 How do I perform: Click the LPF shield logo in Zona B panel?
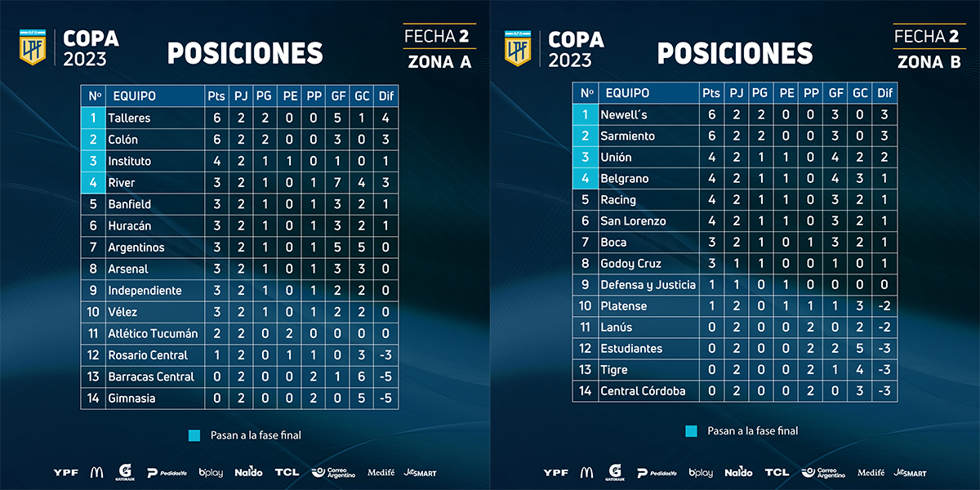pyautogui.click(x=518, y=47)
